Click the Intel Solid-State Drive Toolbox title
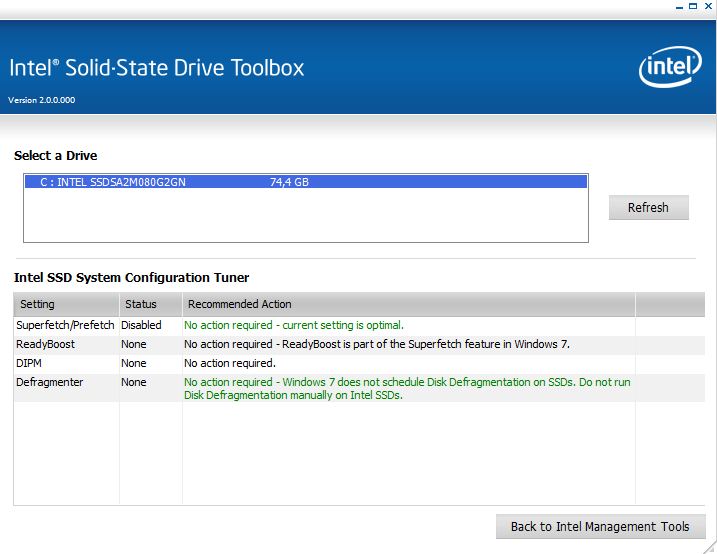The width and height of the screenshot is (717, 554). [x=156, y=68]
